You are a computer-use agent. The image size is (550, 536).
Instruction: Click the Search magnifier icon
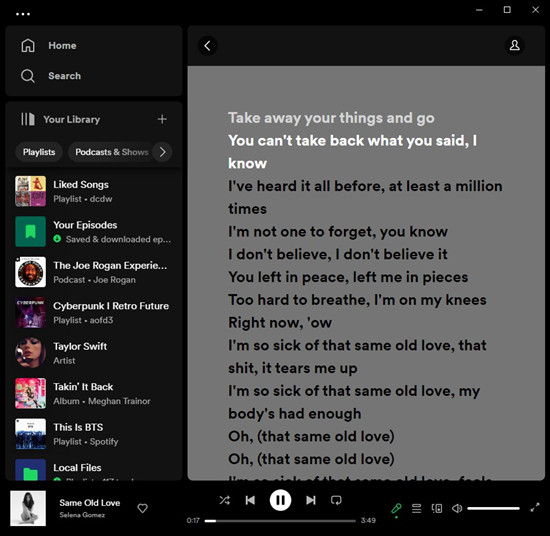pos(28,76)
